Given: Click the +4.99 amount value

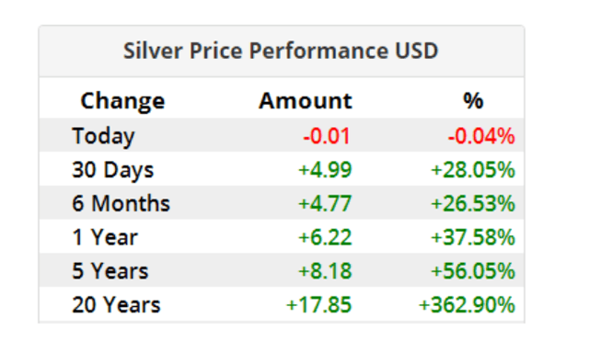Looking at the screenshot, I should (x=325, y=170).
